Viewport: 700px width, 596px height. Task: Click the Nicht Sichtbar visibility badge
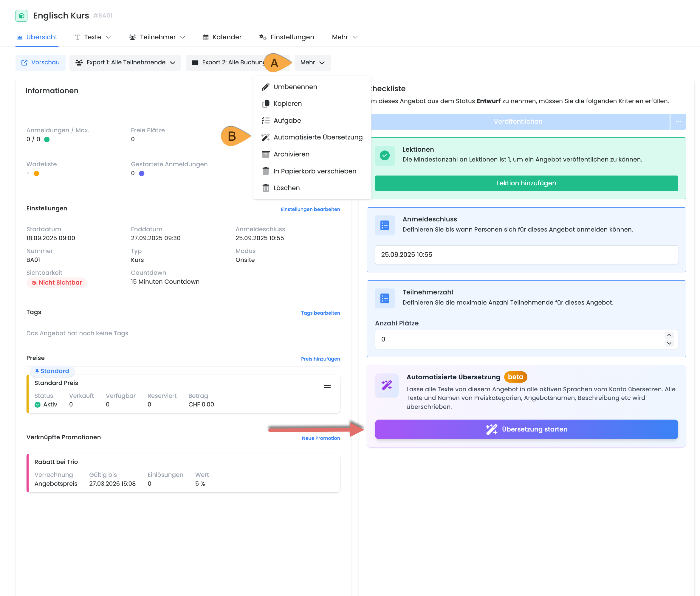point(57,283)
